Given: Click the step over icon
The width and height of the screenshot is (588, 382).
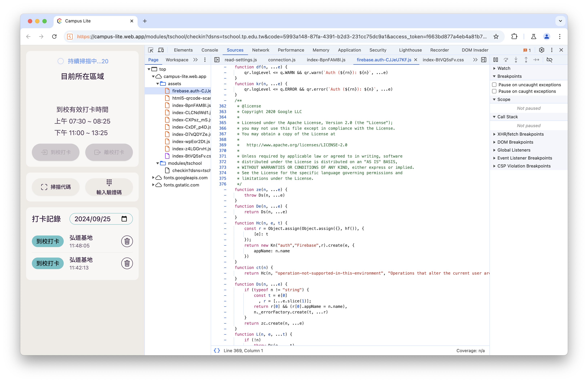Looking at the screenshot, I should 506,60.
